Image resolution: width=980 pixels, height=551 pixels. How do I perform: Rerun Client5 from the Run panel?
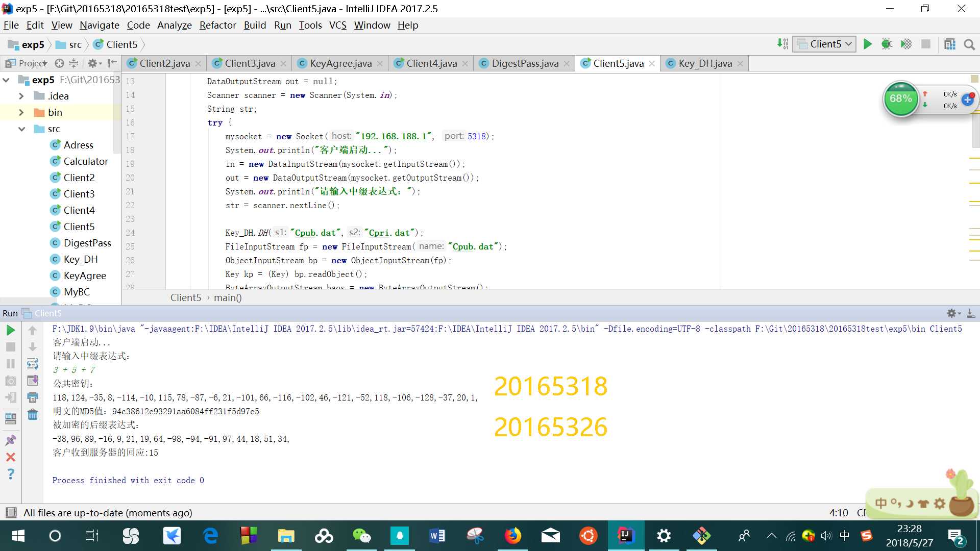point(11,331)
